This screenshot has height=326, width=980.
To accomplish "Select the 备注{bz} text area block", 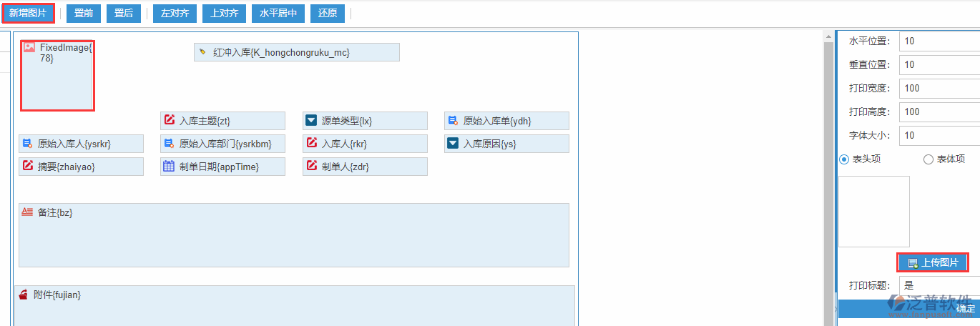I will pos(294,235).
